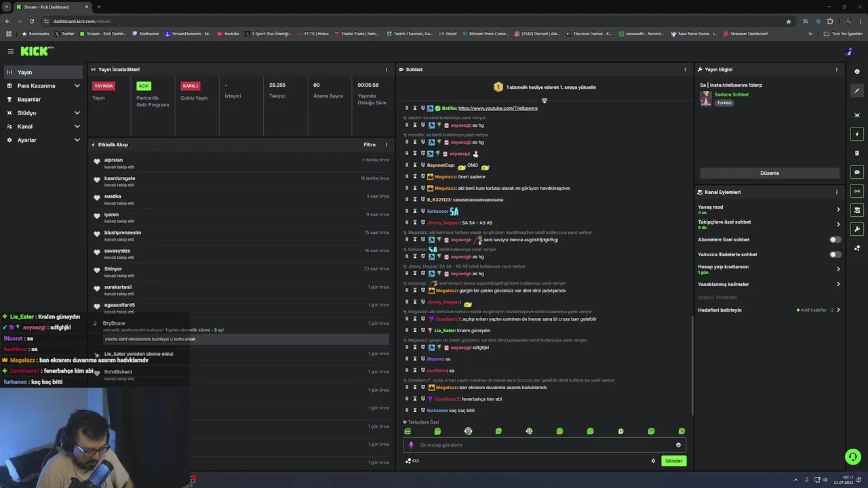
Task: Open the Twitter bookmark
Action: tap(64, 33)
